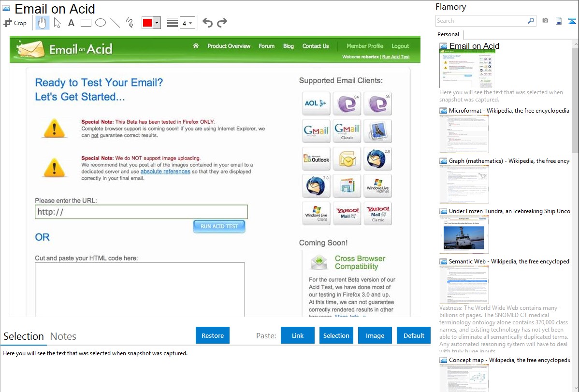
Task: Redo the last annotation
Action: click(222, 23)
